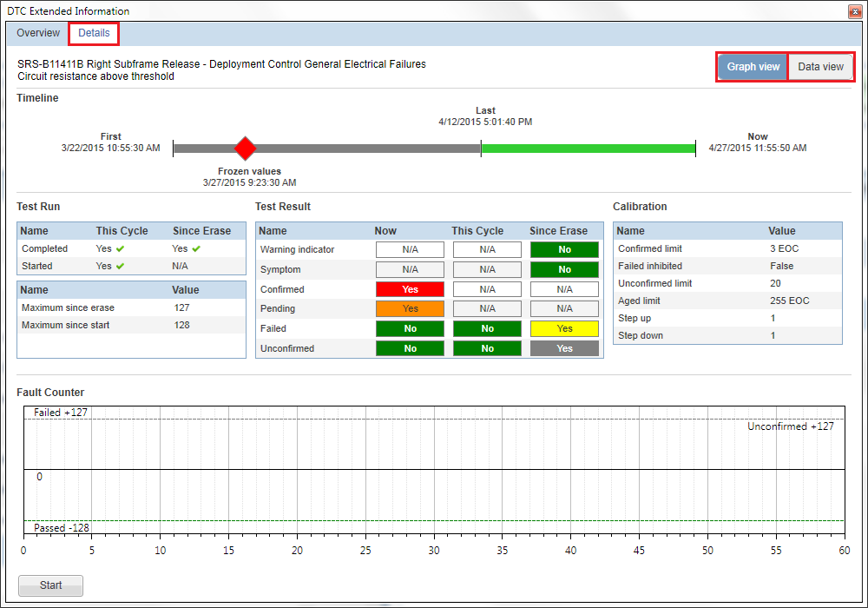Click the green check beside Completed This Cycle
The image size is (868, 608).
click(120, 249)
